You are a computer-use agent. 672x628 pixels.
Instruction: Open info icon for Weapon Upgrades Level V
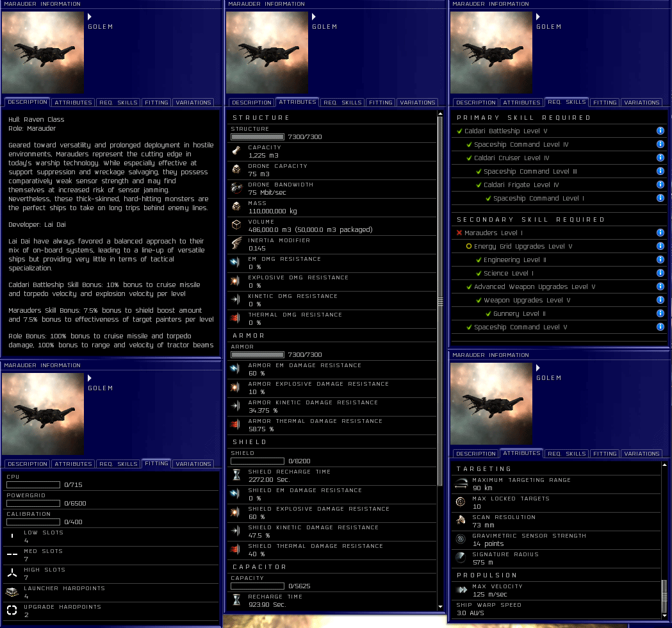[660, 300]
